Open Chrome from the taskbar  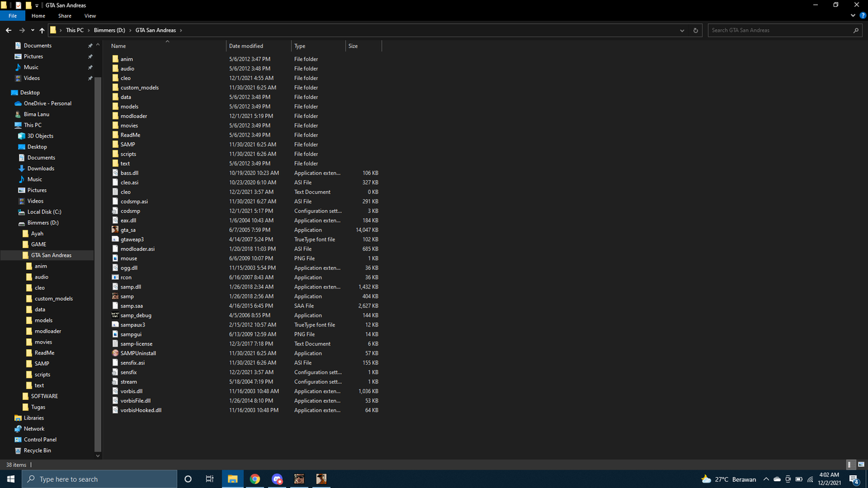point(254,479)
